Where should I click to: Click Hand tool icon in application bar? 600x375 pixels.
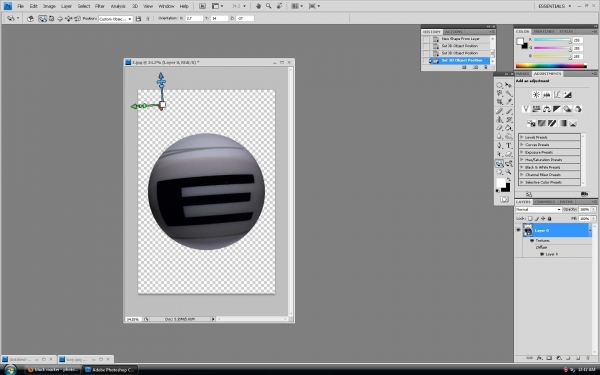pyautogui.click(x=258, y=6)
